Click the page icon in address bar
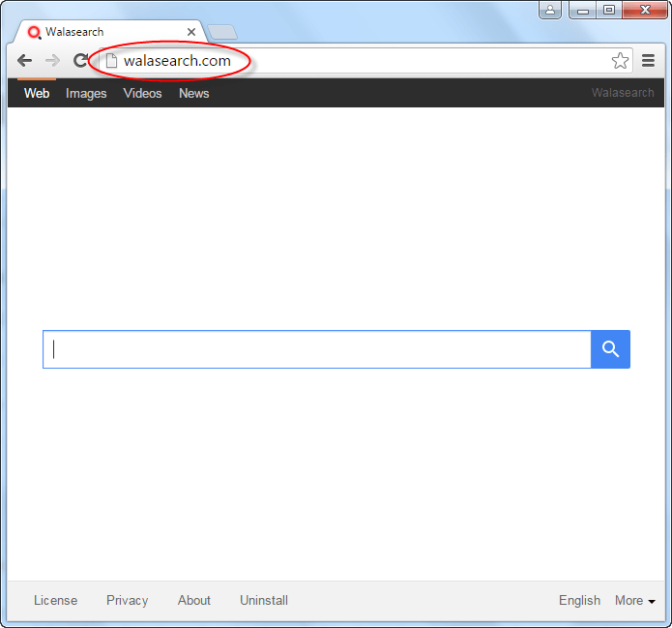 pyautogui.click(x=111, y=61)
